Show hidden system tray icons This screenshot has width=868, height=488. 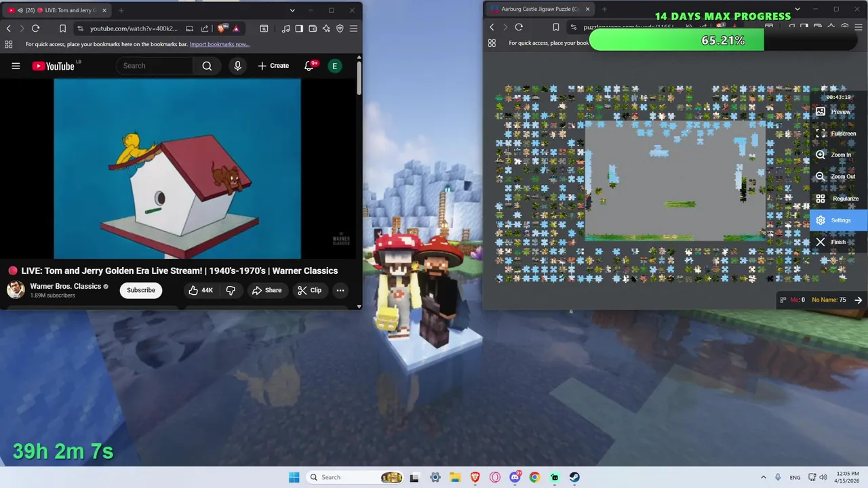763,477
